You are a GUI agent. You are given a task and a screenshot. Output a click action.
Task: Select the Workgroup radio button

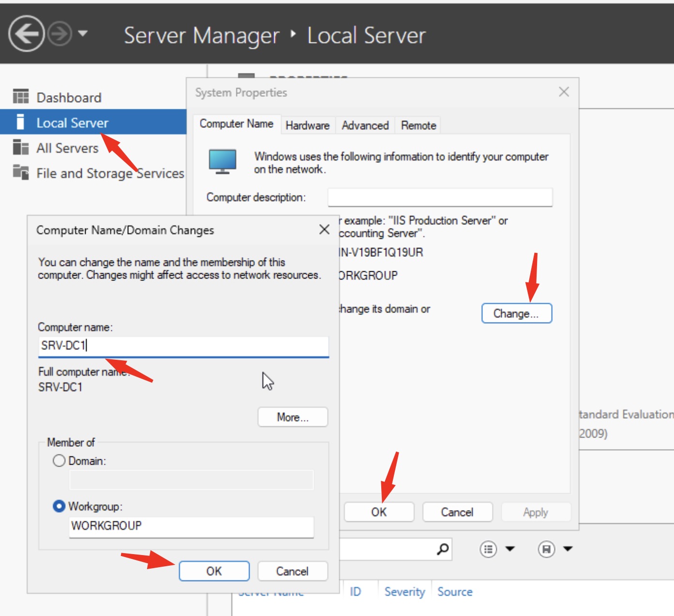59,506
